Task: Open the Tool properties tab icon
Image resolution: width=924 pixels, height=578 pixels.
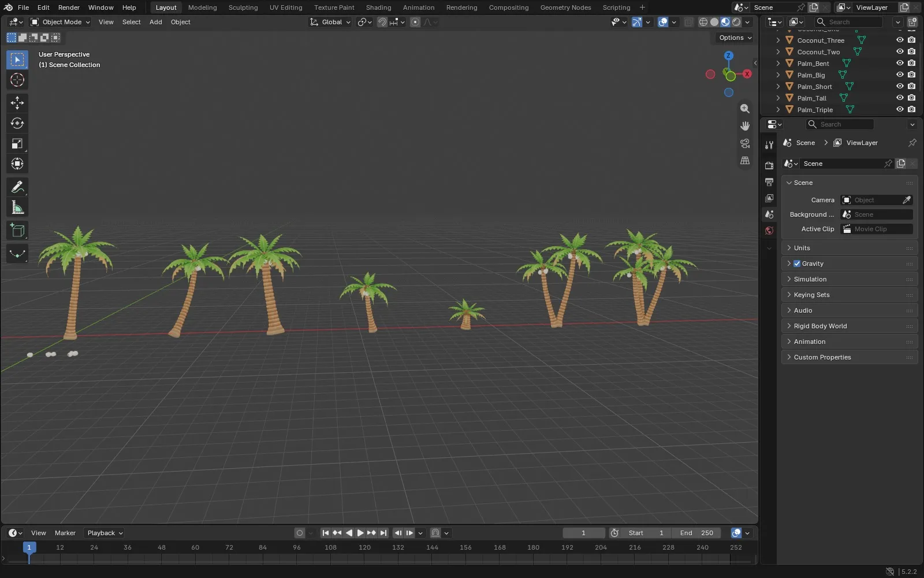Action: [x=769, y=145]
